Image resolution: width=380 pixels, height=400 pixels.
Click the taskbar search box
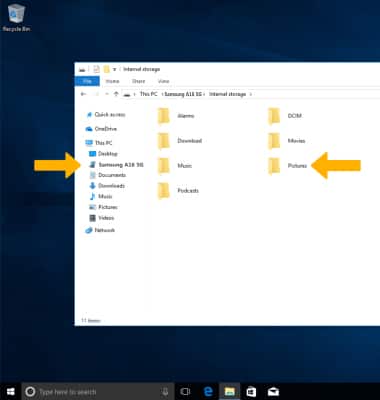(98, 392)
